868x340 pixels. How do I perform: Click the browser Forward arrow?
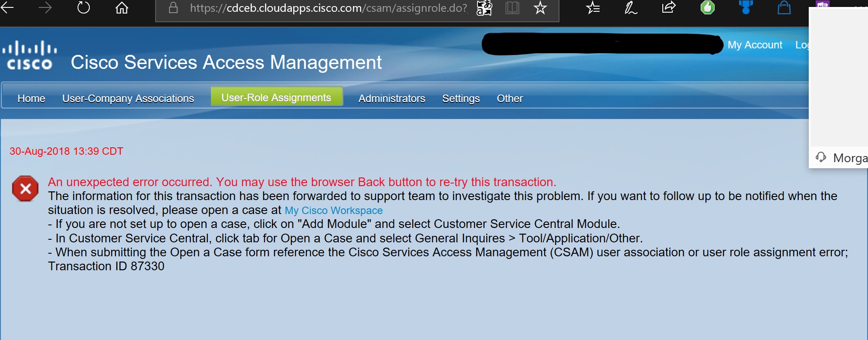click(x=45, y=7)
